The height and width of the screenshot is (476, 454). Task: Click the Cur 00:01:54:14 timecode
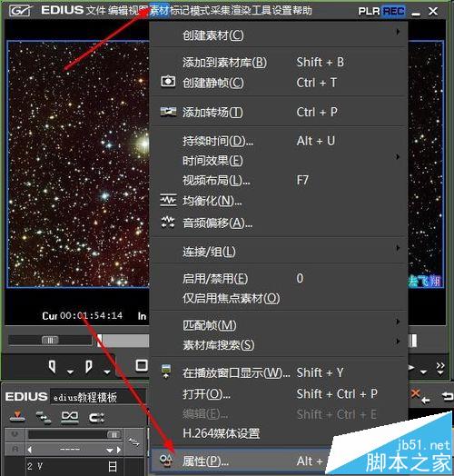click(x=83, y=316)
